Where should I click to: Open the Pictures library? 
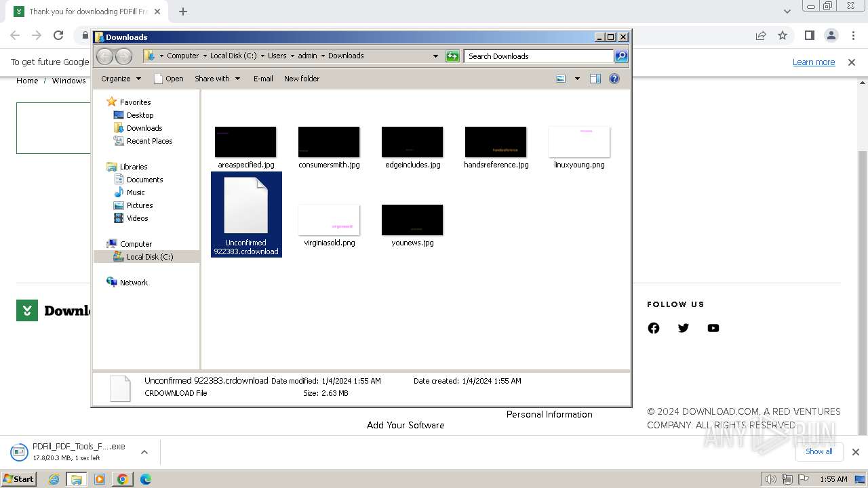pyautogui.click(x=140, y=205)
